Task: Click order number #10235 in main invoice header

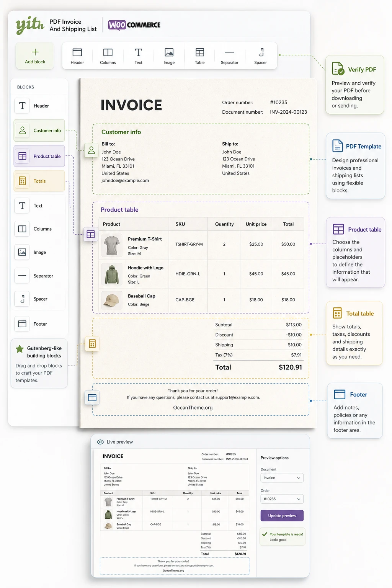Action: 279,103
